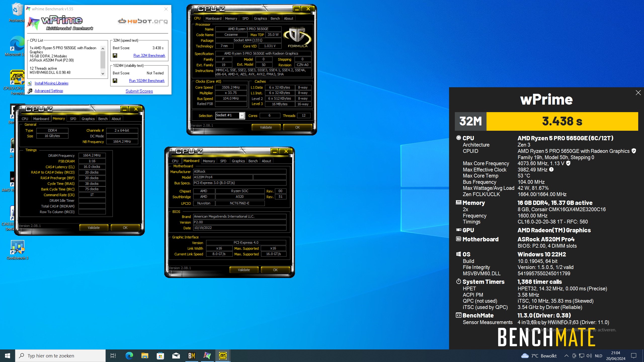
Task: Click the BIOS Version field P2.00
Action: [239, 222]
